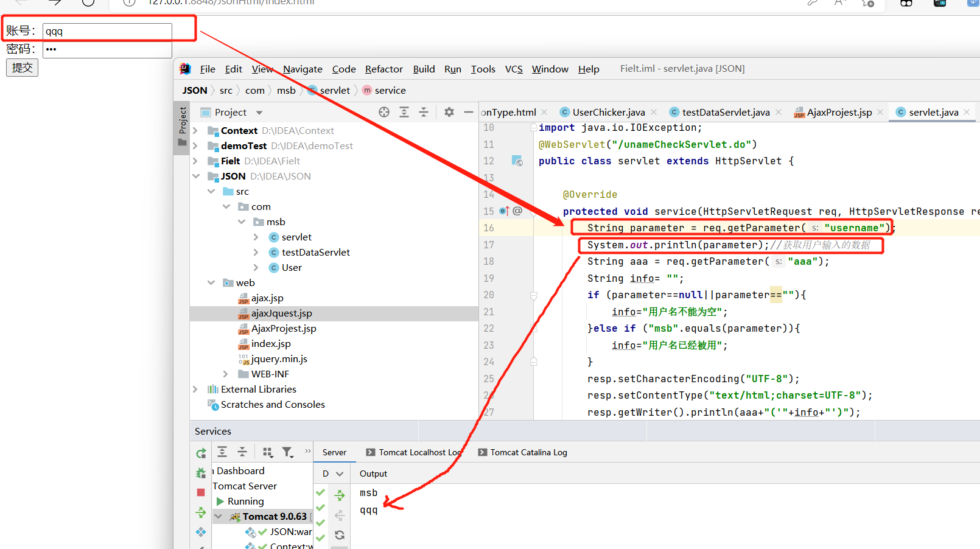Close the testDataServlet.java editor tab
Image resolution: width=980 pixels, height=549 pixels.
779,112
